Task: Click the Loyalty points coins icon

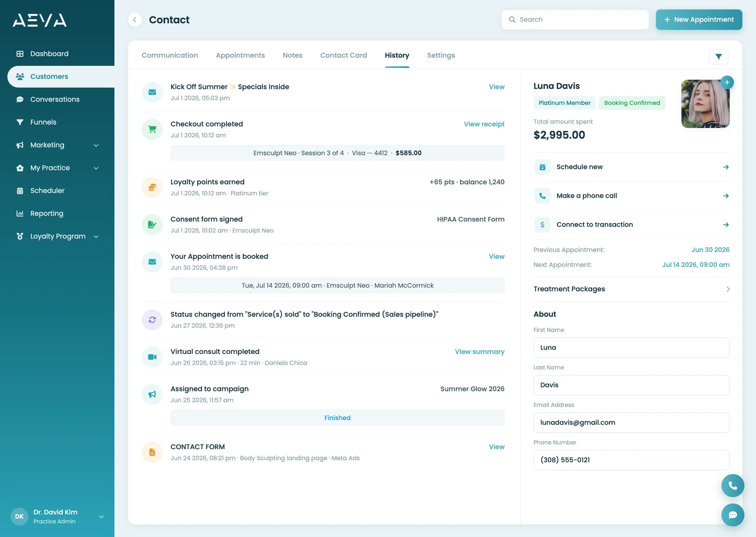Action: 152,187
